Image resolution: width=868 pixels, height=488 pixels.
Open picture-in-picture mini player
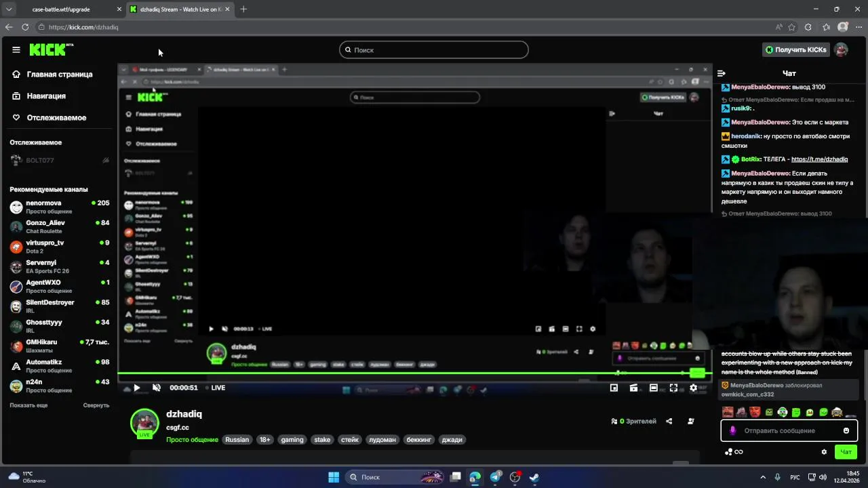point(614,388)
